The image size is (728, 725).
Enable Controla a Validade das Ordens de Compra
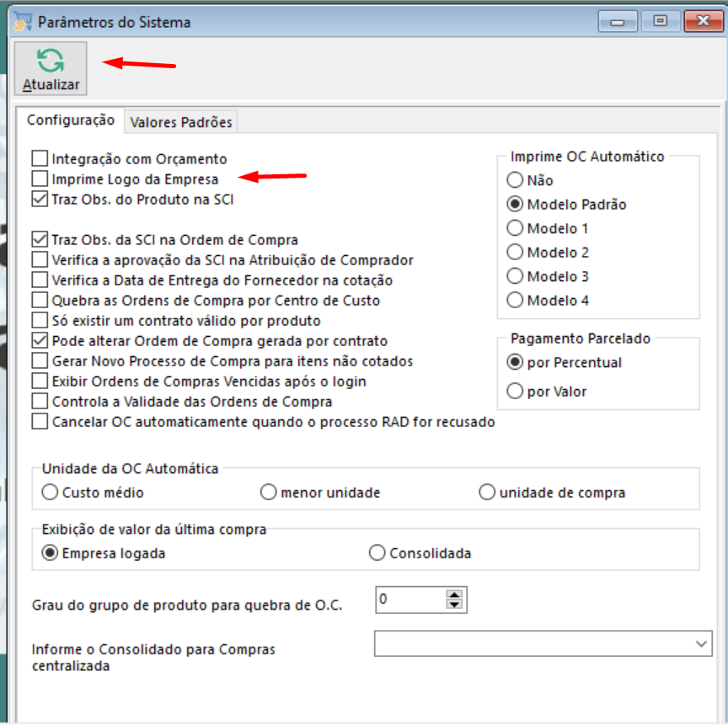(x=40, y=401)
